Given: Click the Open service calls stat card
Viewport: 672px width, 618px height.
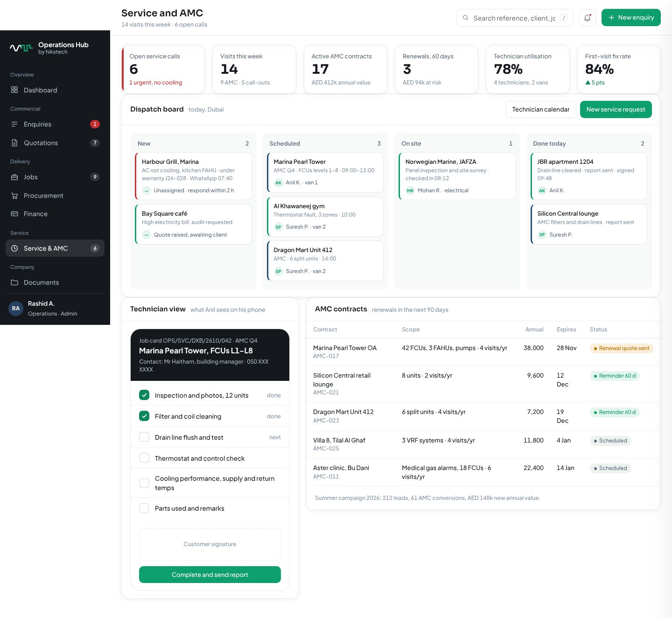Looking at the screenshot, I should coord(163,69).
